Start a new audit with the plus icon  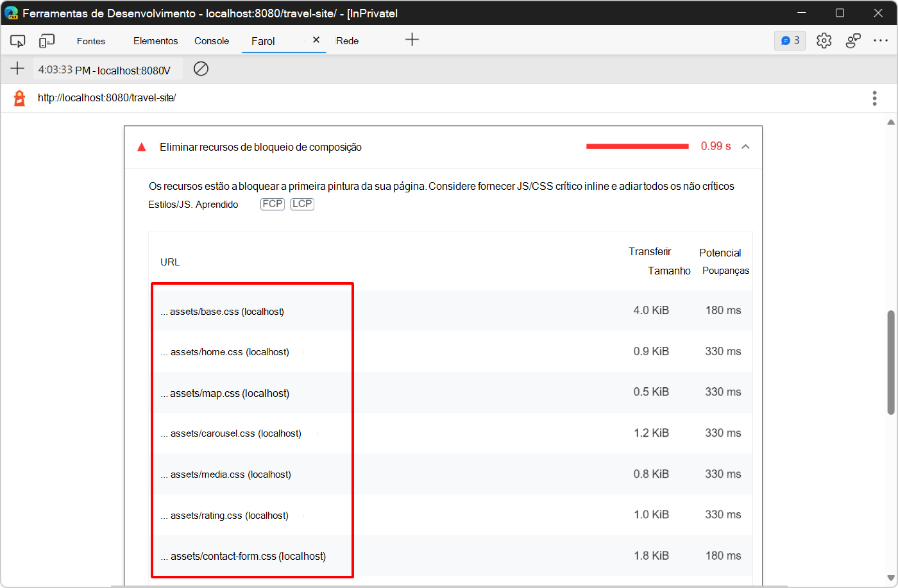tap(17, 69)
